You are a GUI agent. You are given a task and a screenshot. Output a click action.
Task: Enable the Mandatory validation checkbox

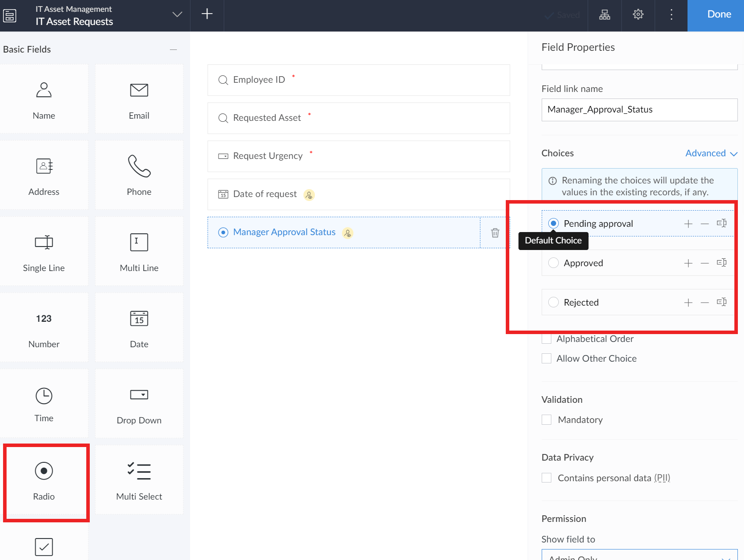[x=546, y=419]
